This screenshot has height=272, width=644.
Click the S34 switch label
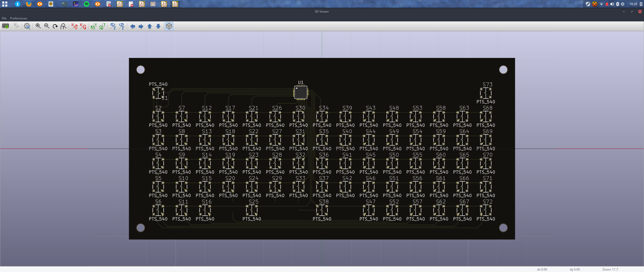[324, 108]
